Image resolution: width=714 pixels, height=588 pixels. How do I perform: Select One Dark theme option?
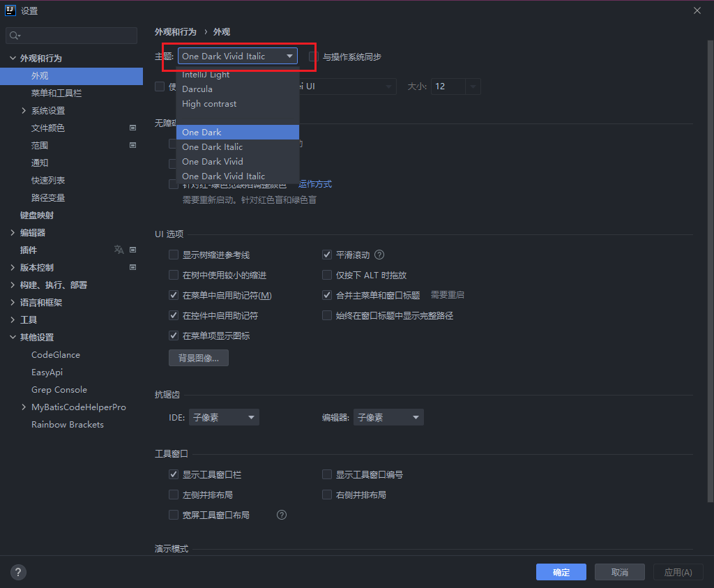[238, 132]
